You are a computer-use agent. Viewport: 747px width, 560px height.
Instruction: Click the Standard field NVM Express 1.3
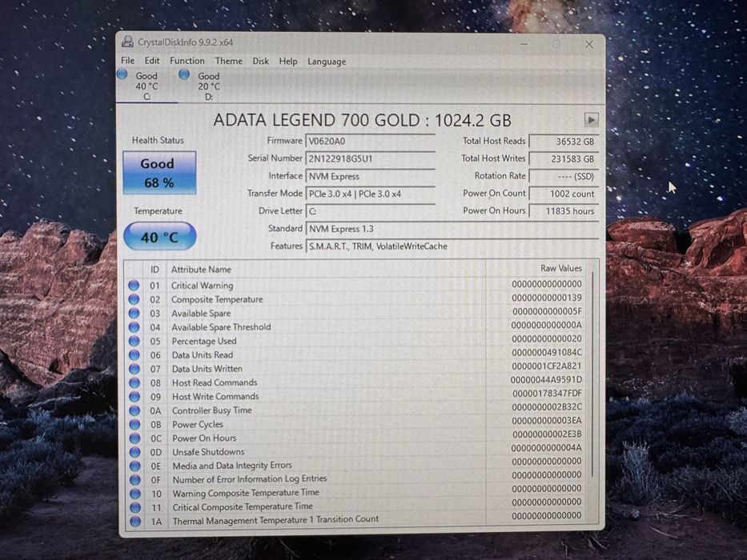pyautogui.click(x=452, y=229)
